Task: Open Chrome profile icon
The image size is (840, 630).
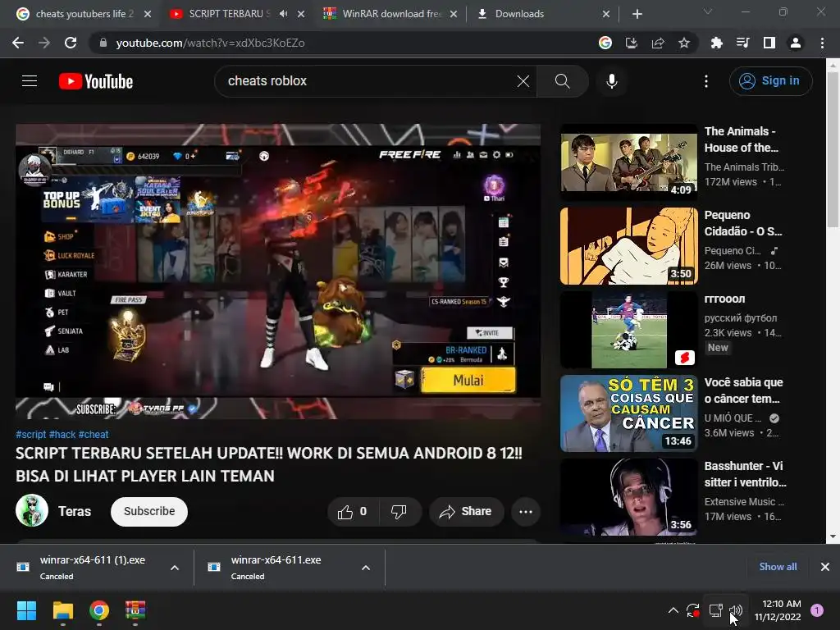Action: 796,43
